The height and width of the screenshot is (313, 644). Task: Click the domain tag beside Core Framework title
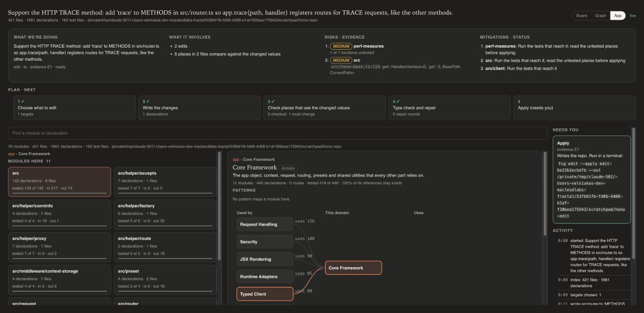(288, 168)
